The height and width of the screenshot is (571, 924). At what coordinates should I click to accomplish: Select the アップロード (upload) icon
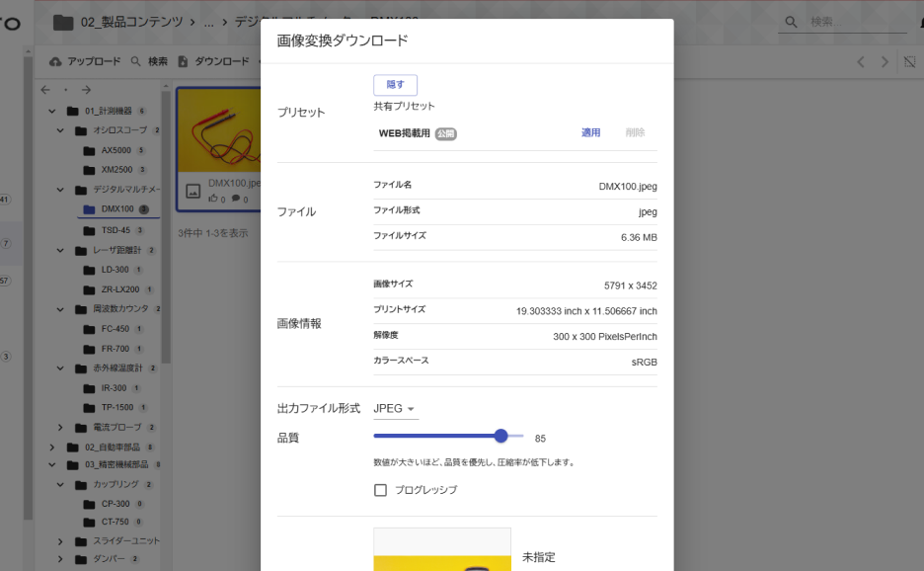[54, 60]
